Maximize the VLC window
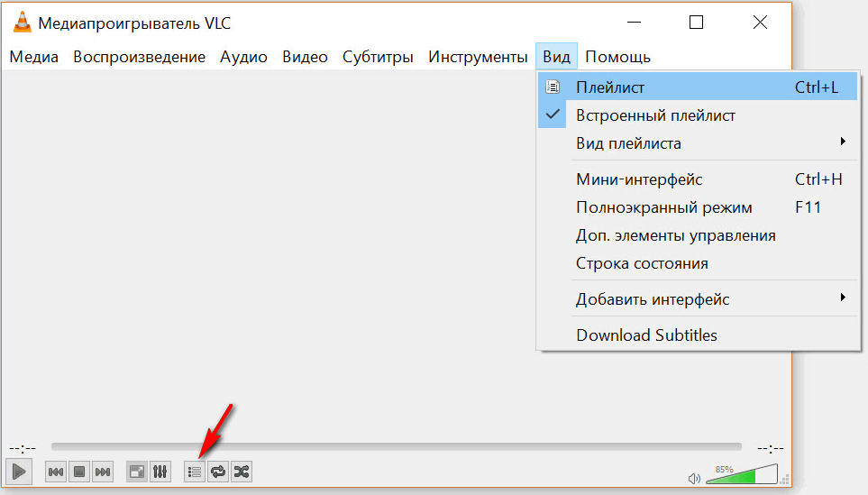868x495 pixels. [x=697, y=23]
